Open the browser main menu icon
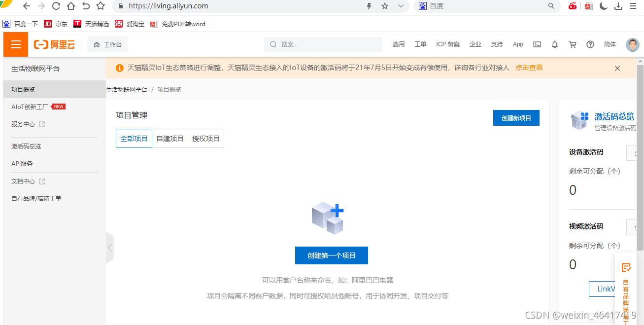The height and width of the screenshot is (325, 644). 633,6
